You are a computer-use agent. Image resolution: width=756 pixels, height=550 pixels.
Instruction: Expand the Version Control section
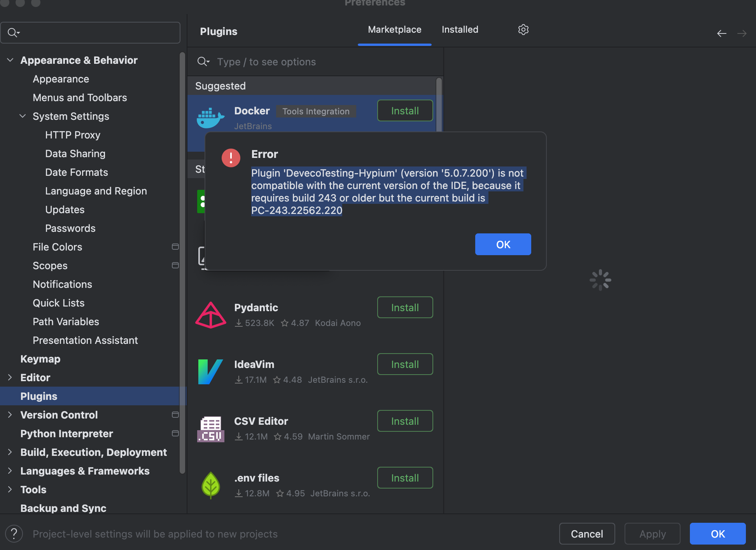(10, 415)
